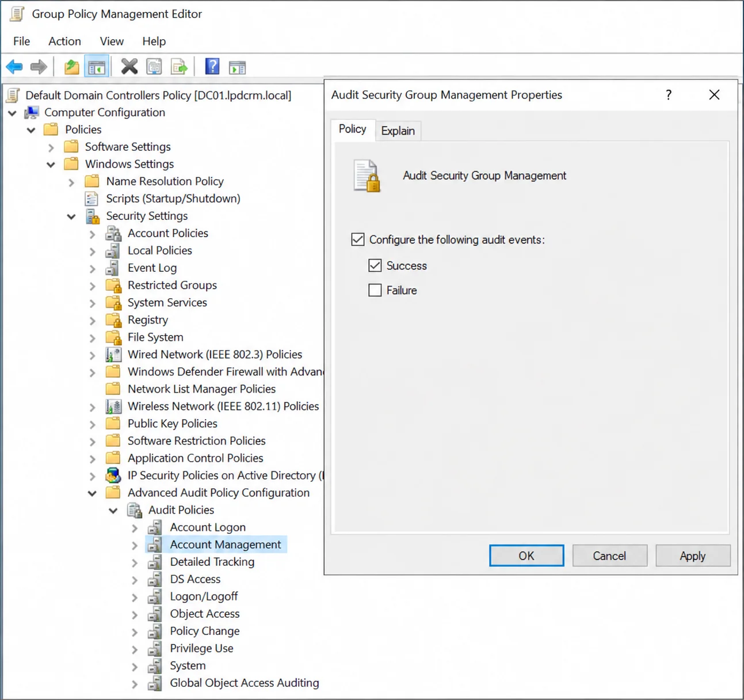Open the File menu
Screen dimensions: 744x700
tap(22, 41)
